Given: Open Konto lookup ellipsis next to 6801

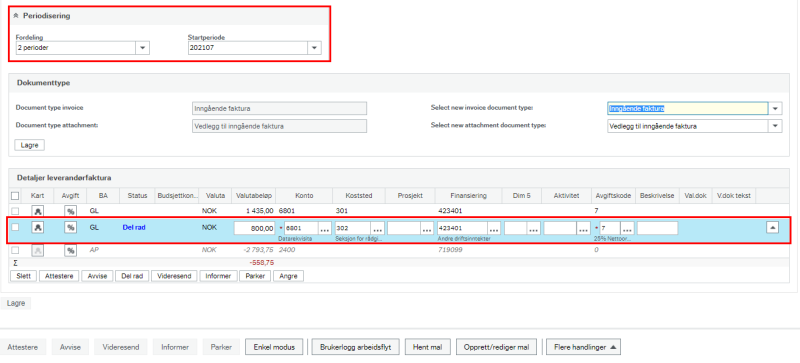Looking at the screenshot, I should click(x=325, y=229).
